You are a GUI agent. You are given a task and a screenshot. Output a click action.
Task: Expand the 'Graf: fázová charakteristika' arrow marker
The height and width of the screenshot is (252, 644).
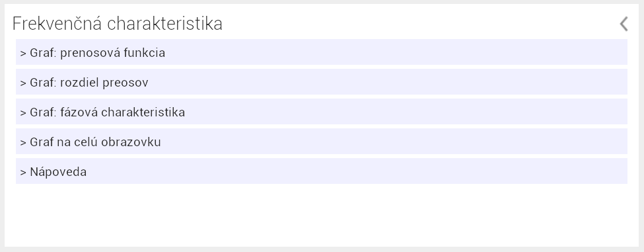[23, 113]
